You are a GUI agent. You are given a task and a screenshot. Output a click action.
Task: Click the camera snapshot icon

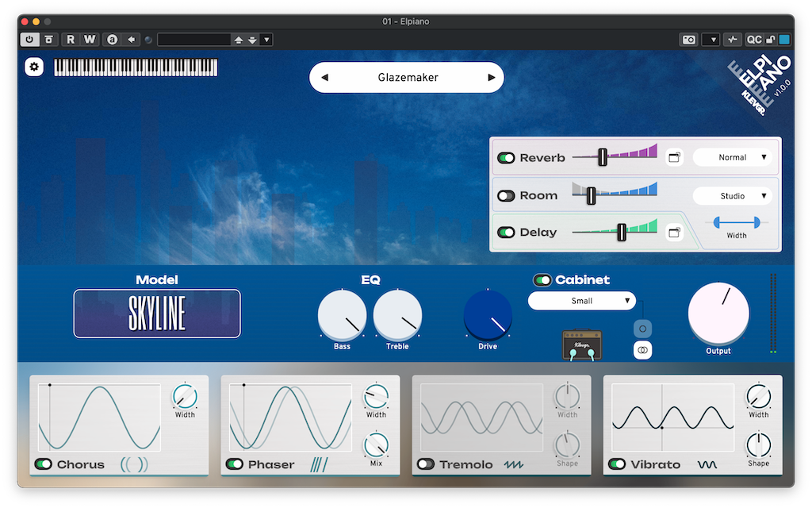pyautogui.click(x=689, y=40)
